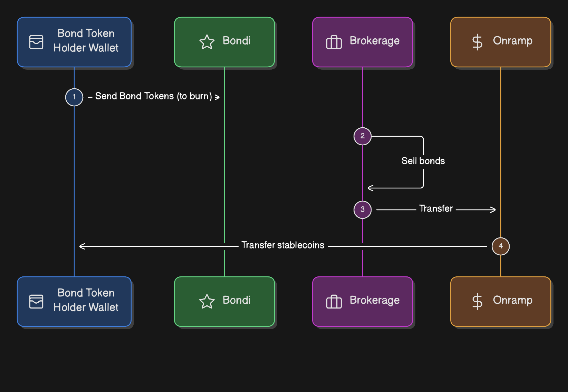Click the bottom "Bondi" text
This screenshot has width=568, height=392.
[237, 300]
